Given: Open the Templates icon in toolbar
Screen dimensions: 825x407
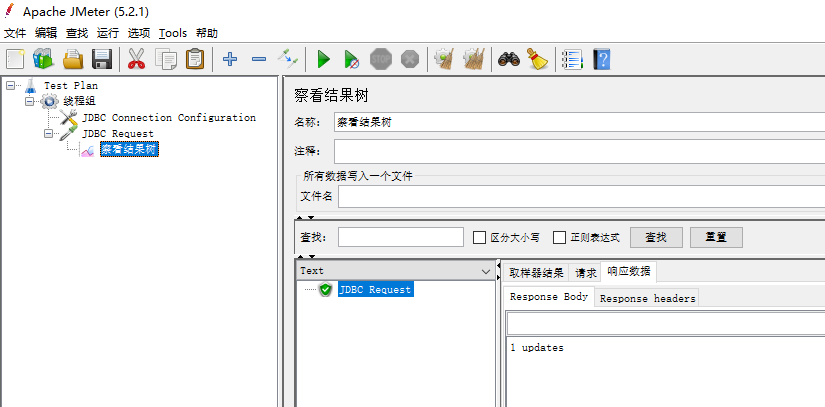Looking at the screenshot, I should (44, 59).
